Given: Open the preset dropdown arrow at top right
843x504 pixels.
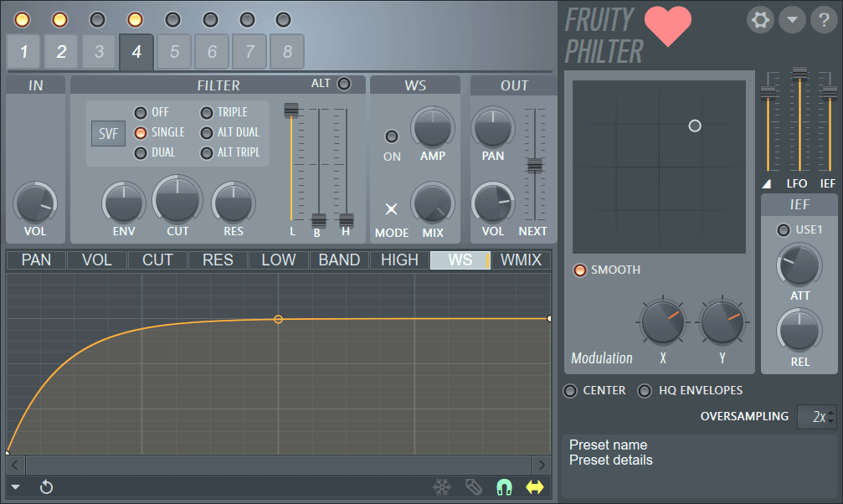Looking at the screenshot, I should [x=792, y=19].
